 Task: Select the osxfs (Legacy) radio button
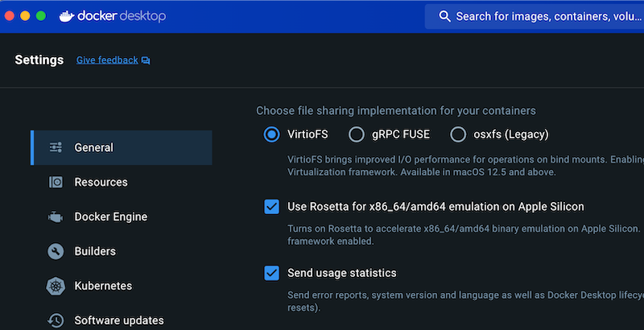pyautogui.click(x=458, y=134)
